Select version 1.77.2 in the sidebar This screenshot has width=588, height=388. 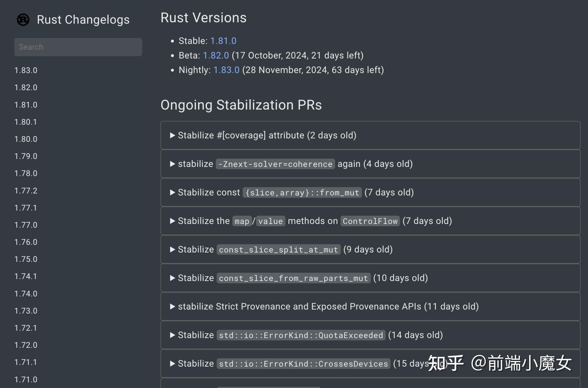click(26, 190)
